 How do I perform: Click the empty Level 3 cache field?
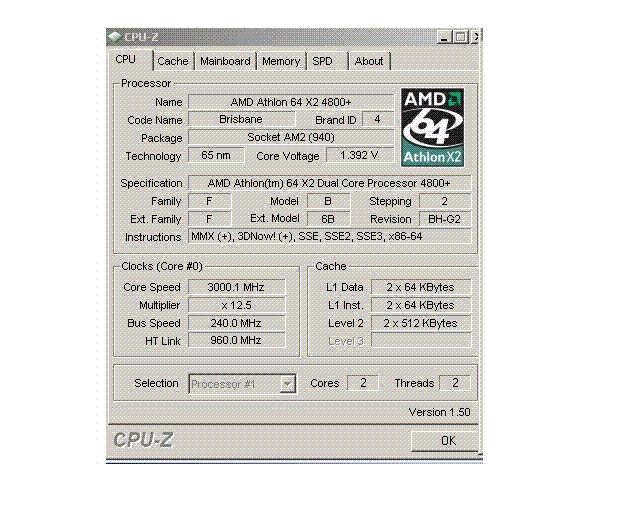tap(421, 340)
